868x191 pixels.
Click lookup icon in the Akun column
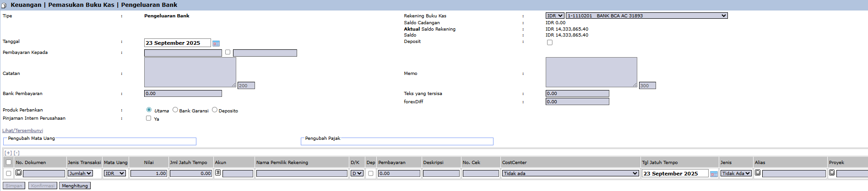218,173
